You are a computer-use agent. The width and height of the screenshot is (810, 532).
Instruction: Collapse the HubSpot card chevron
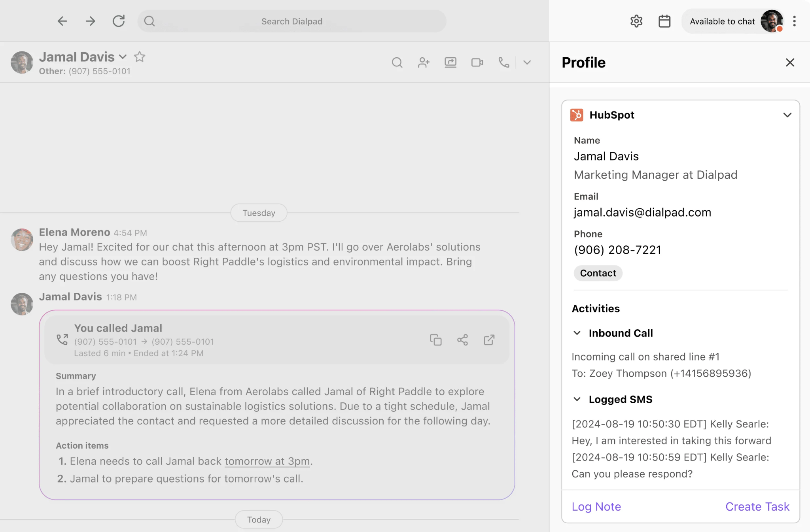click(787, 115)
